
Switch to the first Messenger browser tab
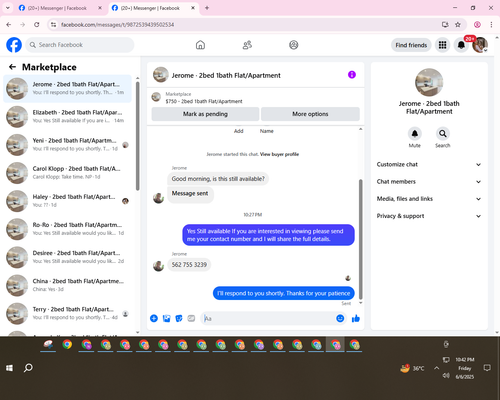(57, 8)
